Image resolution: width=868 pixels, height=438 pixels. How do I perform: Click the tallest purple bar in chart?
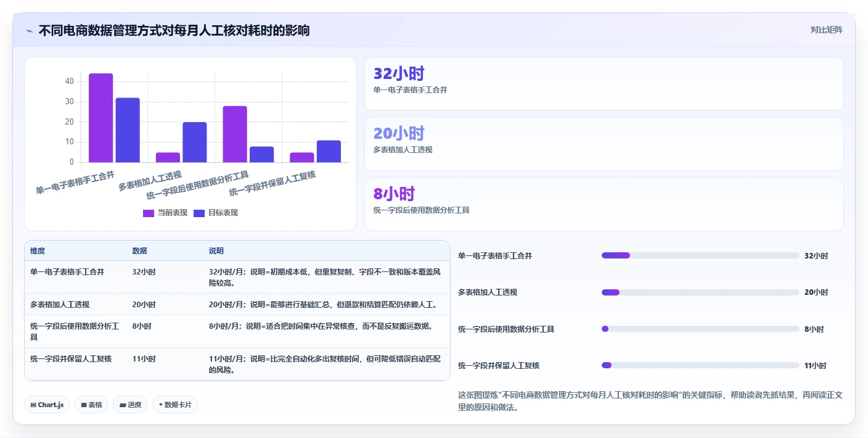coord(101,118)
